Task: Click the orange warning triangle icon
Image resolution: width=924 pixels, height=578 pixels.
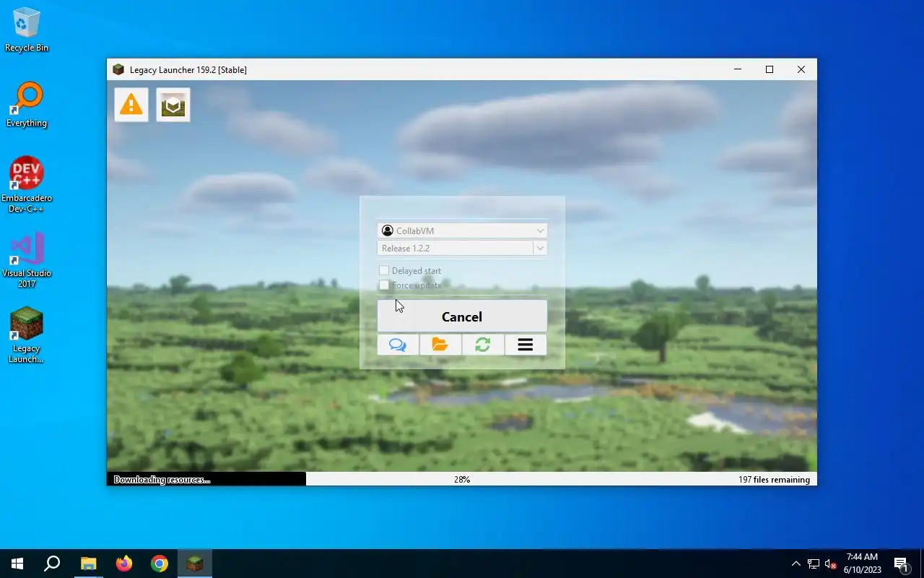Action: (x=131, y=105)
